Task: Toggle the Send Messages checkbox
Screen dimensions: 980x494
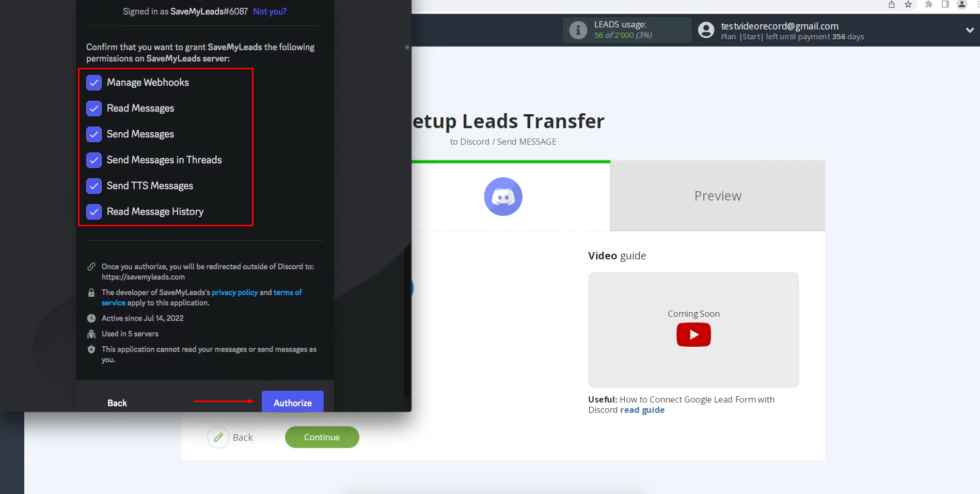Action: point(94,134)
